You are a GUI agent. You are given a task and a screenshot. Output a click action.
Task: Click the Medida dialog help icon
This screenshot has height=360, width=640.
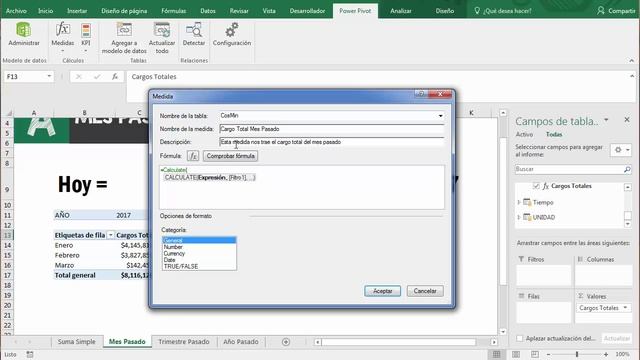tap(421, 94)
